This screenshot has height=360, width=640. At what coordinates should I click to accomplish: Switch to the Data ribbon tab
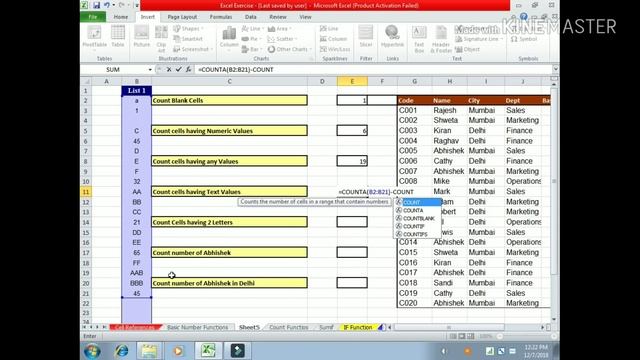[251, 17]
